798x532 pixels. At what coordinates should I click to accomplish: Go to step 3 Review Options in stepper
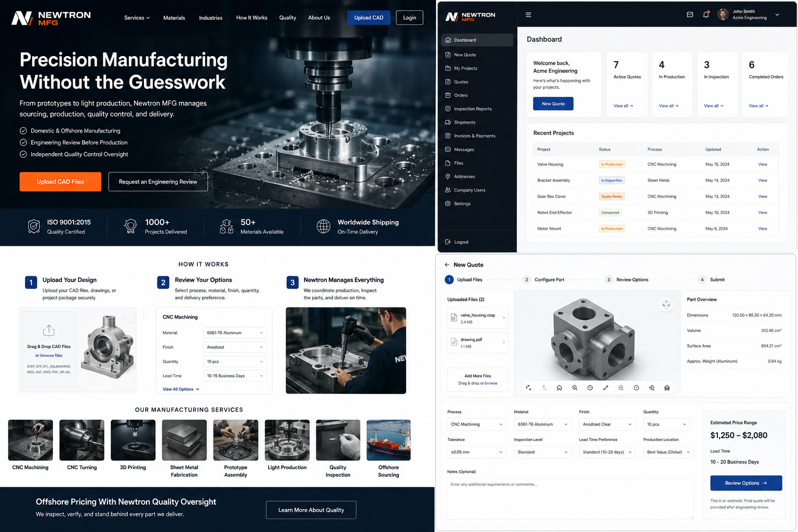[x=627, y=280]
